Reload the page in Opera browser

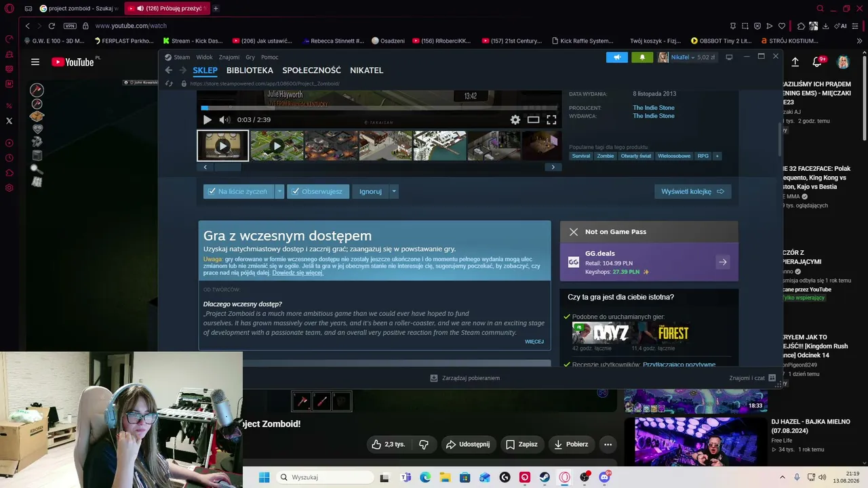pyautogui.click(x=52, y=26)
